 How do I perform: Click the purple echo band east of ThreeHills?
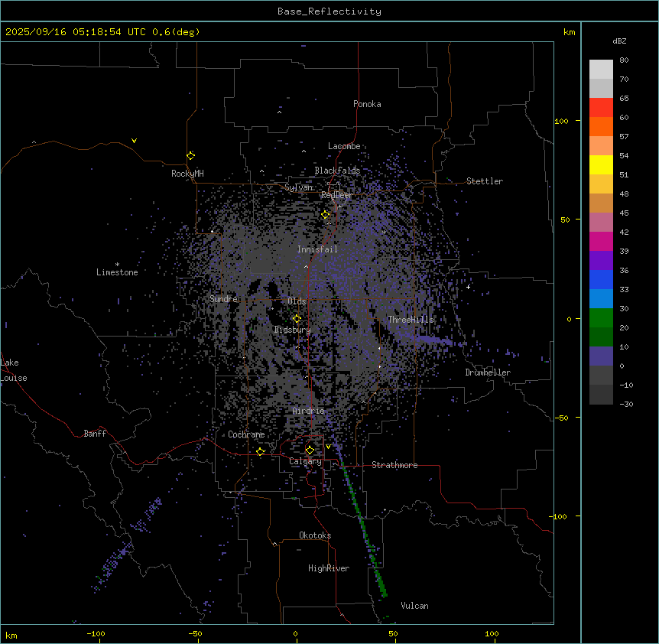click(434, 340)
